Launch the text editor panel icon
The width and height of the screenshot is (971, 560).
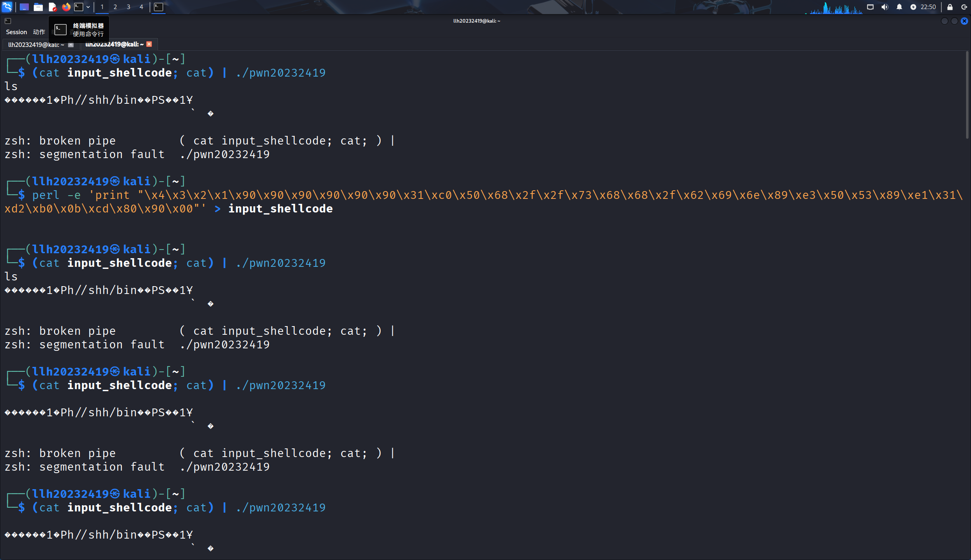click(52, 7)
